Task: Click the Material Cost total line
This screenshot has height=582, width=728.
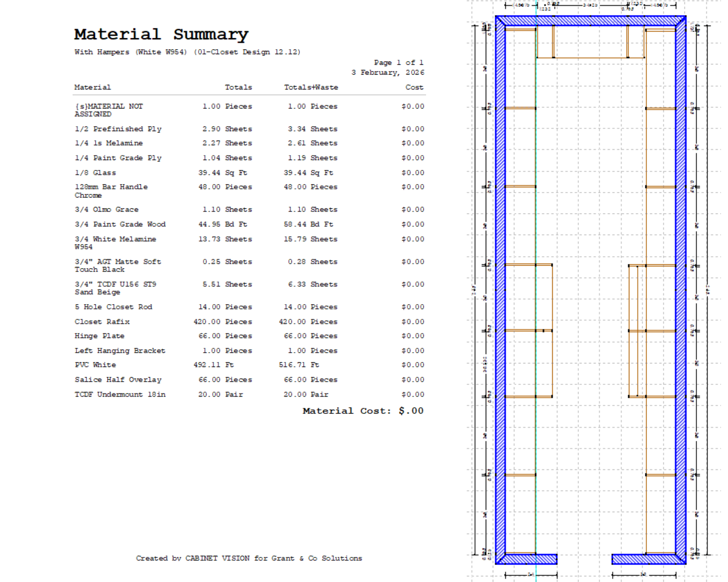Action: coord(363,411)
